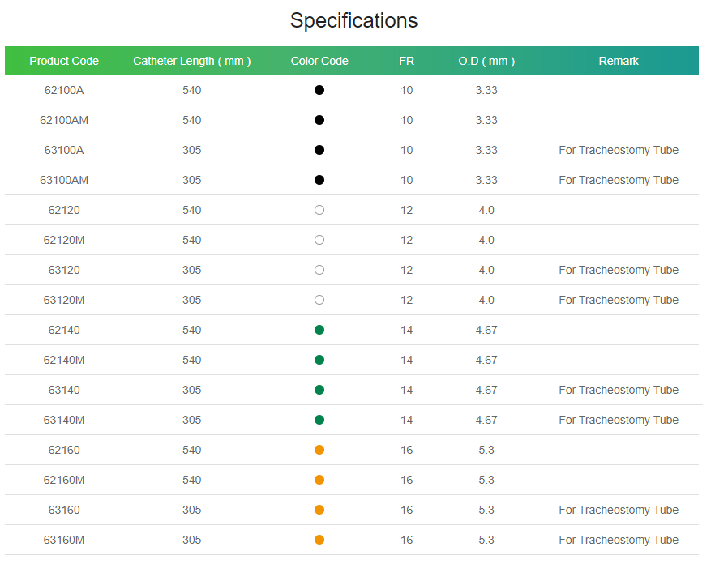This screenshot has height=577, width=728.
Task: Click the green color dot for 62140
Action: pyautogui.click(x=319, y=330)
